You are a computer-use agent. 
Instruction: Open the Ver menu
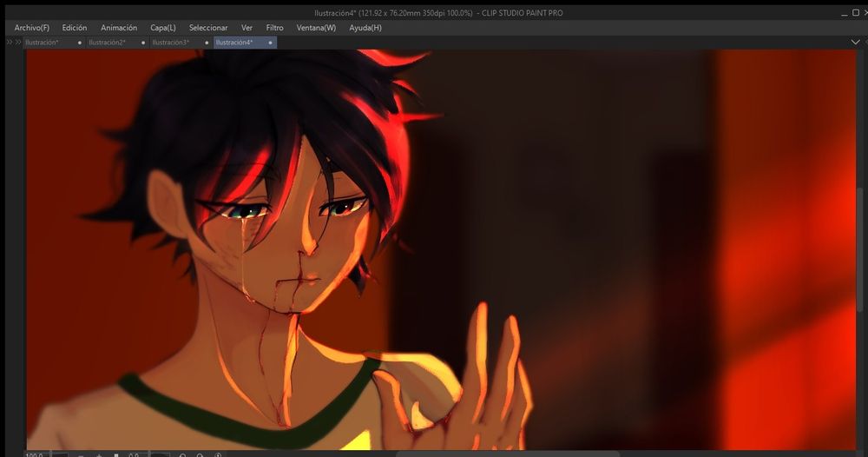(247, 28)
